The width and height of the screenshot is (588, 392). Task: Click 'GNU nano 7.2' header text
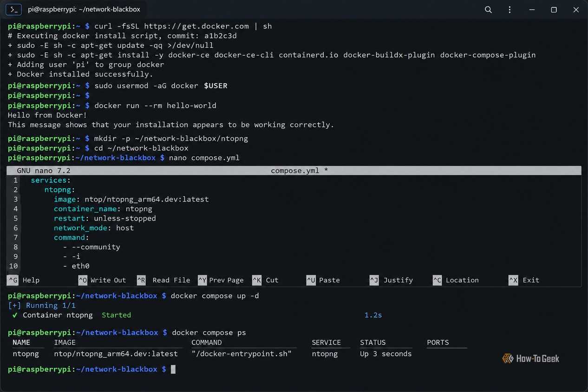coord(44,170)
